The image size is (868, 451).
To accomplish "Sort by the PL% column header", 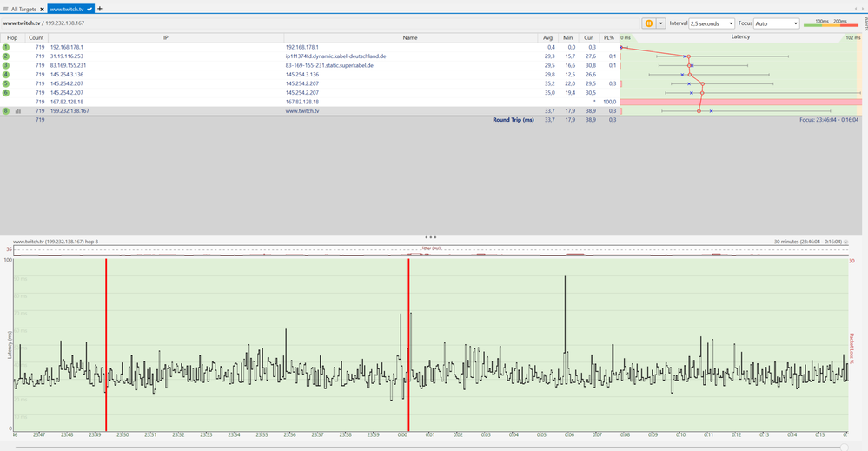I will pos(610,38).
